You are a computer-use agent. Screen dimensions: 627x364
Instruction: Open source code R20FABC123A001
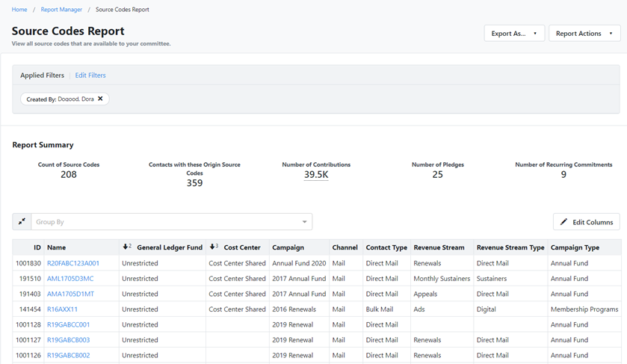click(72, 263)
